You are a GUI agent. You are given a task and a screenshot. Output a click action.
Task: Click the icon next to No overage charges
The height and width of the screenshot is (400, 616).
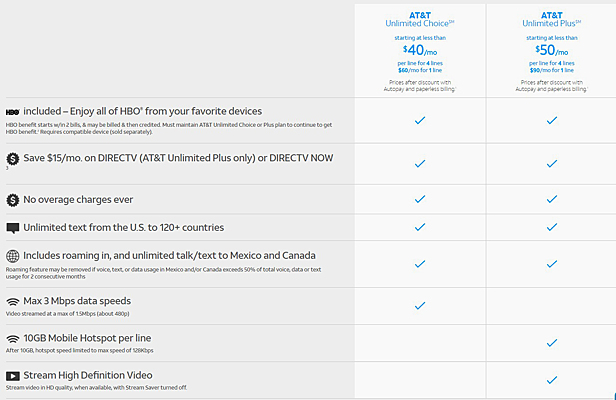[12, 198]
